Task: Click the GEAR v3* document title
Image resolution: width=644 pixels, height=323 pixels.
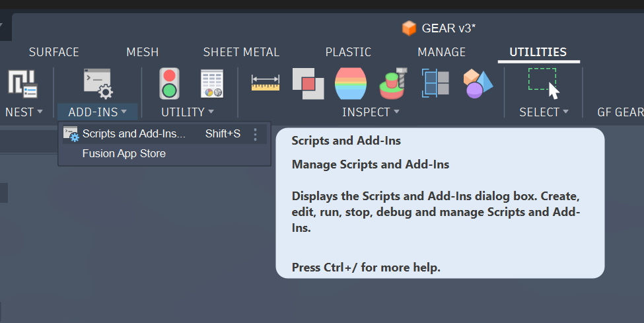Action: coord(448,28)
